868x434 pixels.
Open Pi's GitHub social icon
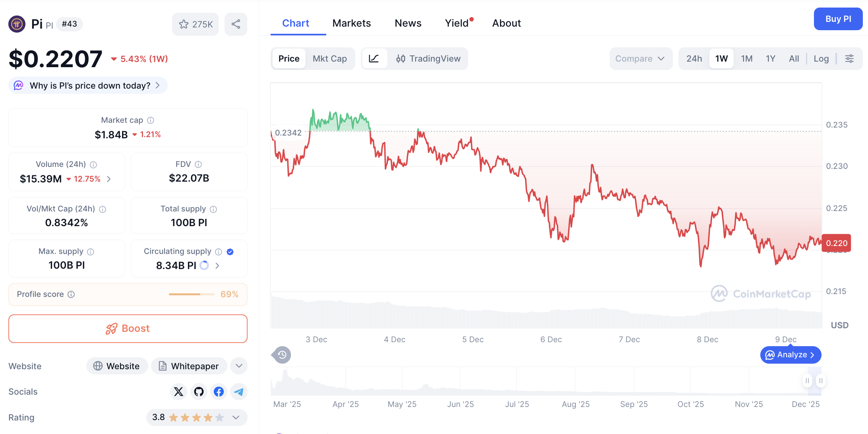pos(199,391)
